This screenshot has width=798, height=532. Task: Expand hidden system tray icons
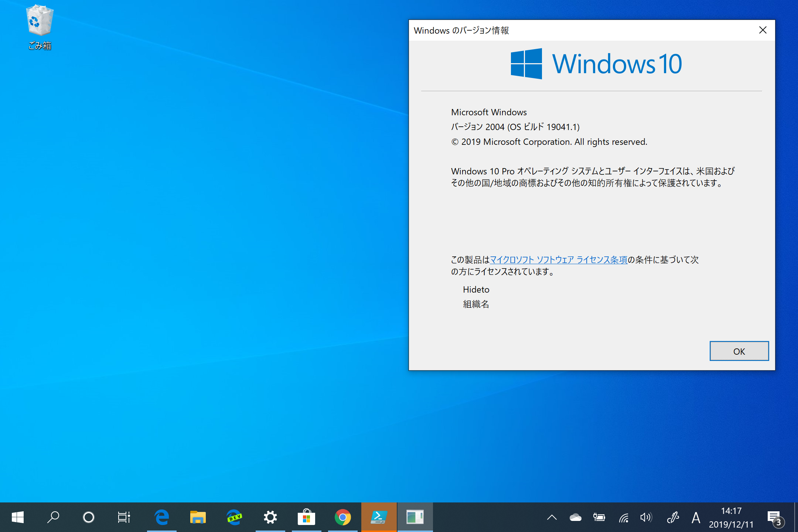552,517
